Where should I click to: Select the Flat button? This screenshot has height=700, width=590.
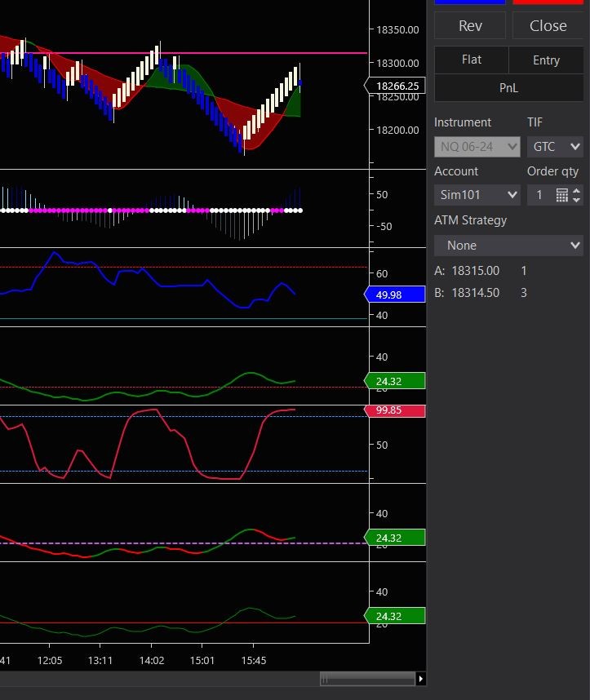click(471, 60)
